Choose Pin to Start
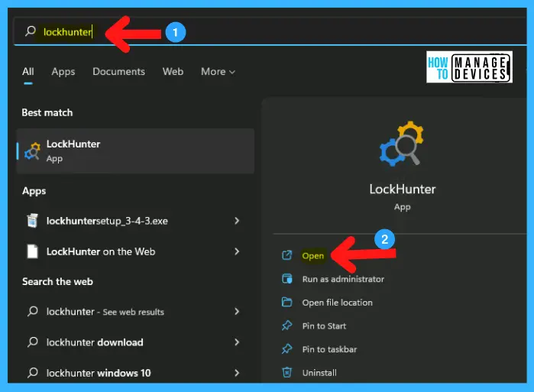This screenshot has height=392, width=534. tap(324, 326)
